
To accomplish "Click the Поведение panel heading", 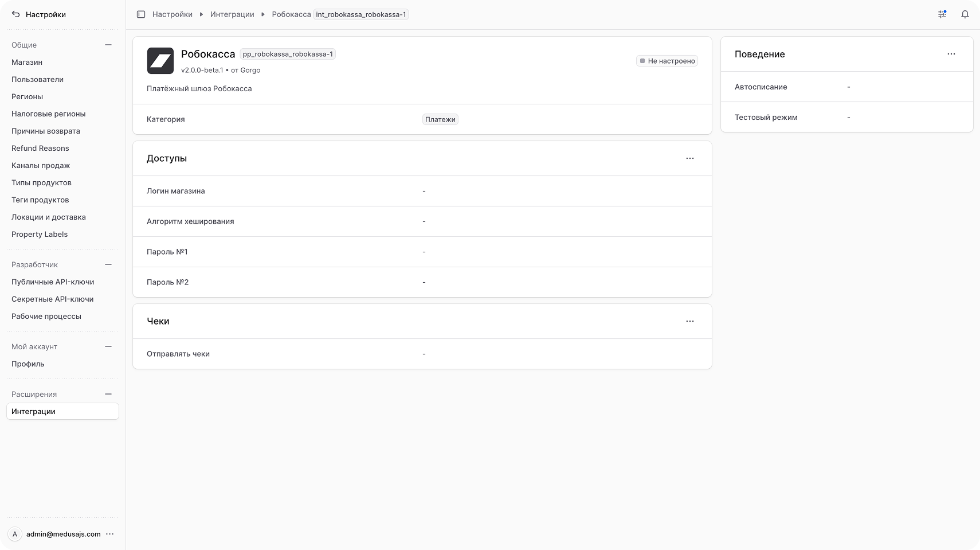I will click(x=760, y=54).
